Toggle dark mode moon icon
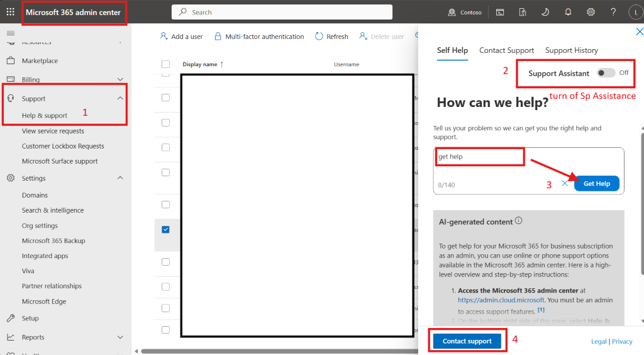This screenshot has height=355, width=644. tap(545, 13)
